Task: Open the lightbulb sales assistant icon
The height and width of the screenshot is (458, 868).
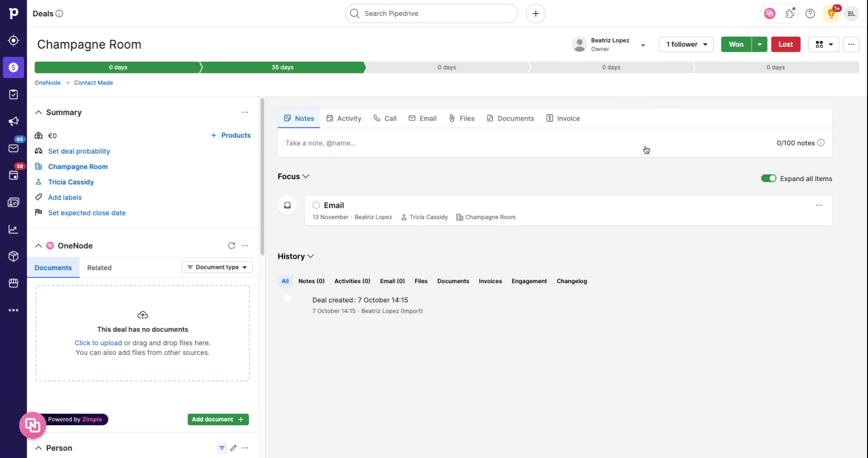Action: coord(831,13)
